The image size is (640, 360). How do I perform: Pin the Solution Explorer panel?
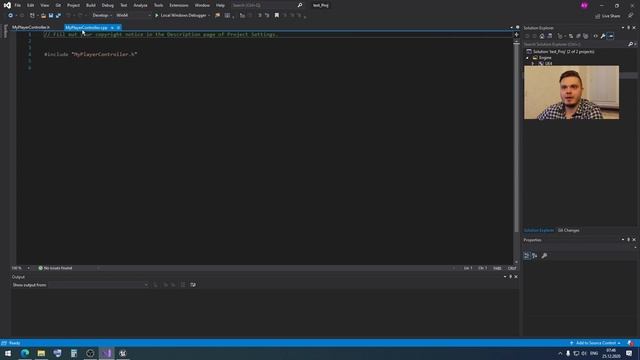click(x=629, y=28)
